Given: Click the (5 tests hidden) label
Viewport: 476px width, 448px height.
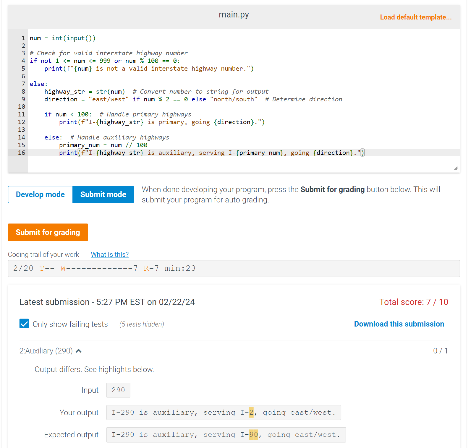Looking at the screenshot, I should 141,324.
